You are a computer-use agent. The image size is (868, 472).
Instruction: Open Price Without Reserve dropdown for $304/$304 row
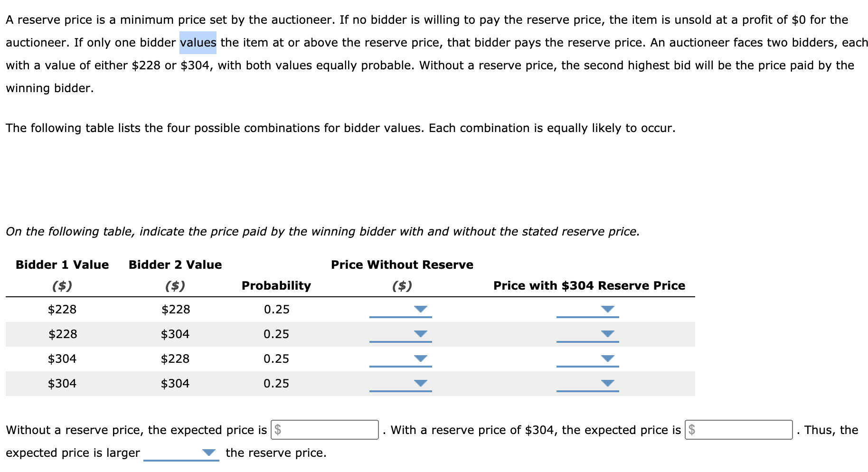(420, 383)
